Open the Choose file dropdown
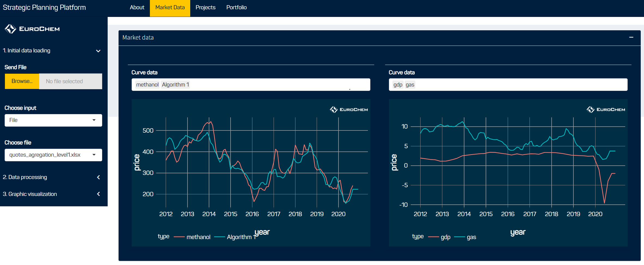This screenshot has height=265, width=644. [53, 155]
